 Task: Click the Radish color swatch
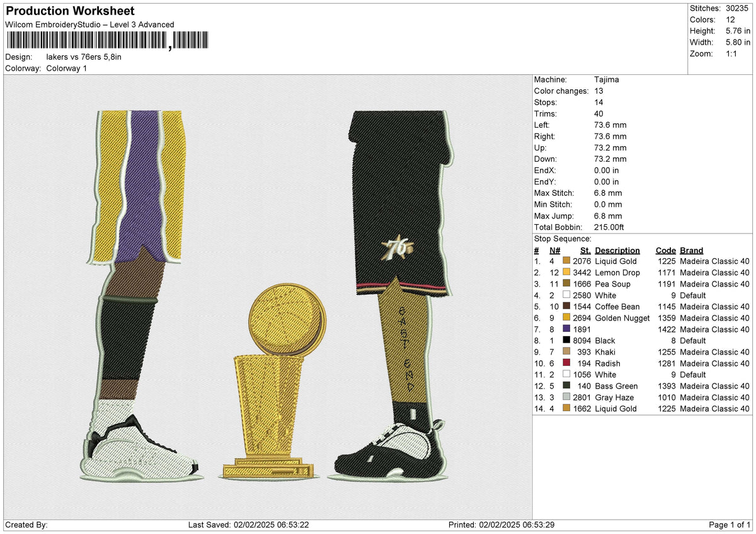tap(566, 363)
